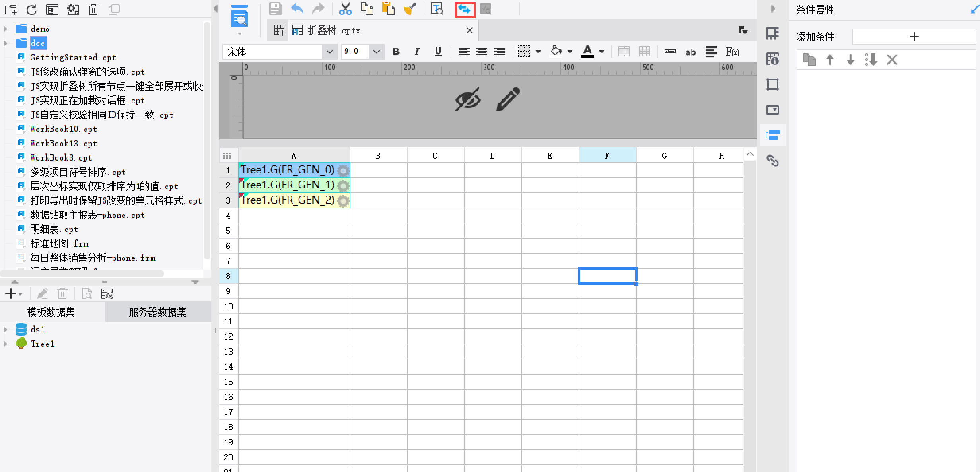The image size is (980, 472).
Task: Open the 9.0 font size dropdown
Action: coord(376,52)
